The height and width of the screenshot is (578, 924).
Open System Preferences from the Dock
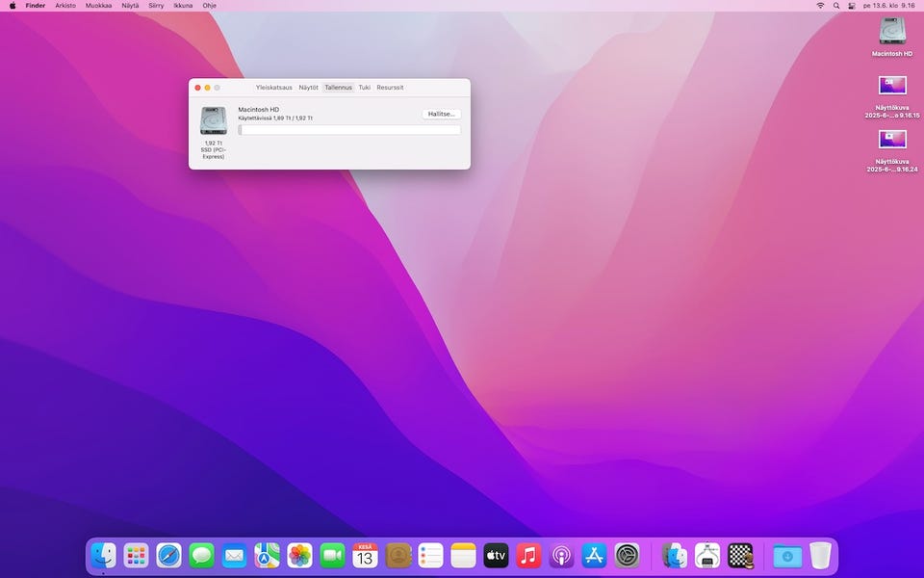(627, 555)
